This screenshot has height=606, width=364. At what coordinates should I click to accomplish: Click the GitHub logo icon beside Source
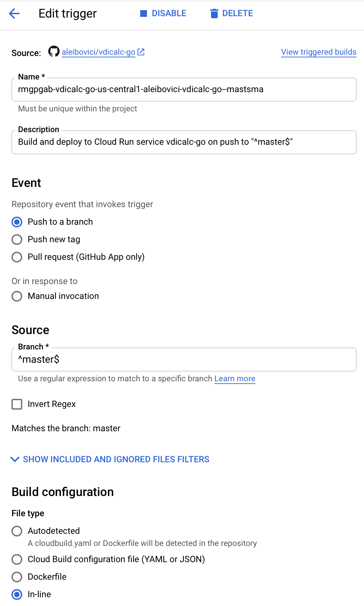[x=54, y=52]
